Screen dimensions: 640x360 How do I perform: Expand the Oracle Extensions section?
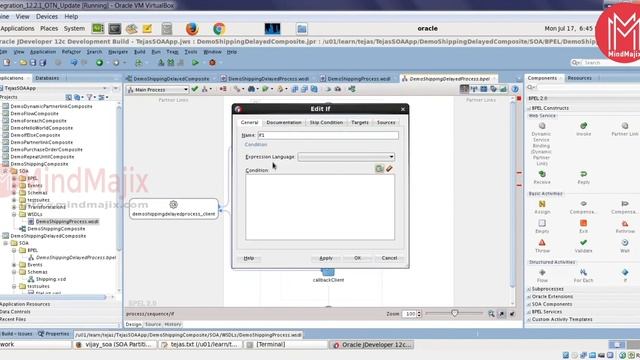(529, 297)
